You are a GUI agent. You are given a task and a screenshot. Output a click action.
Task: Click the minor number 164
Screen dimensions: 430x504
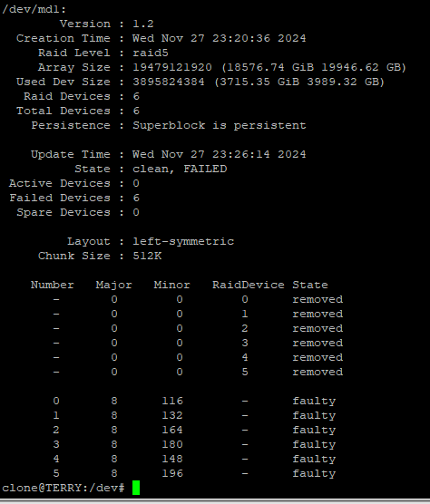[x=172, y=430]
